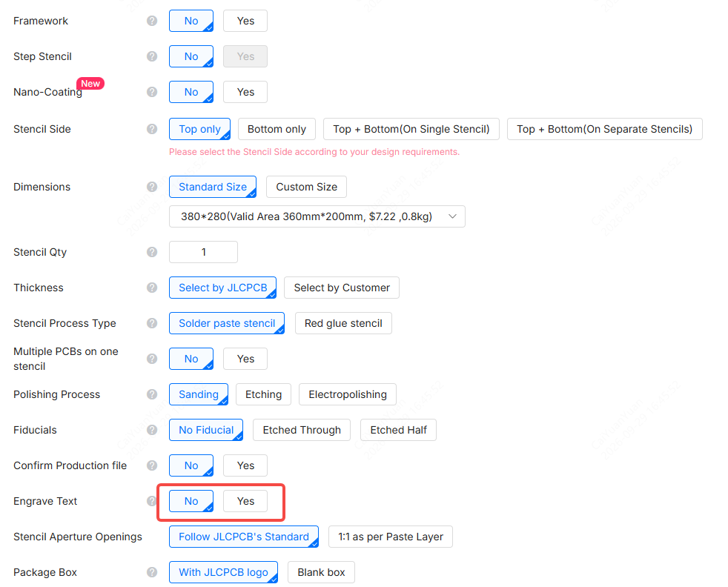Screen dimensions: 728x587
Task: Set Confirm Production file to No
Action: click(x=191, y=465)
